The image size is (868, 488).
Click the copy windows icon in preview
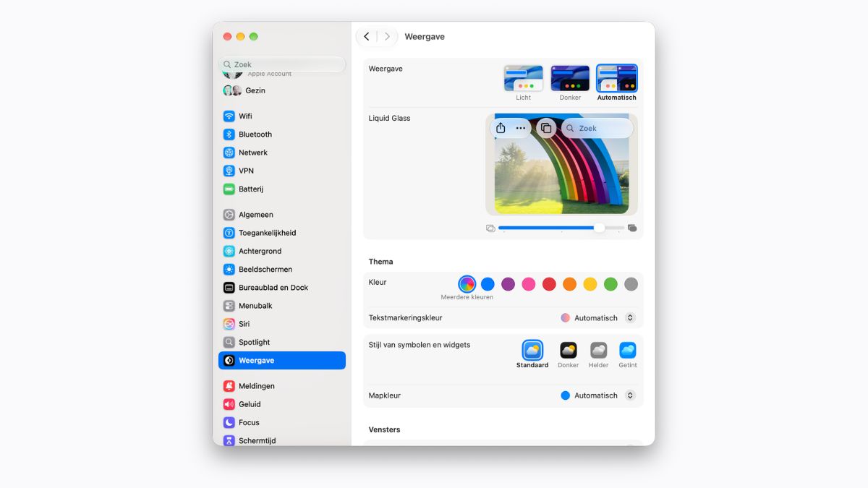546,128
